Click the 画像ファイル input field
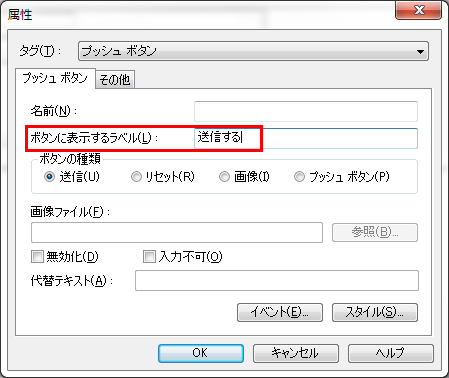 (177, 233)
